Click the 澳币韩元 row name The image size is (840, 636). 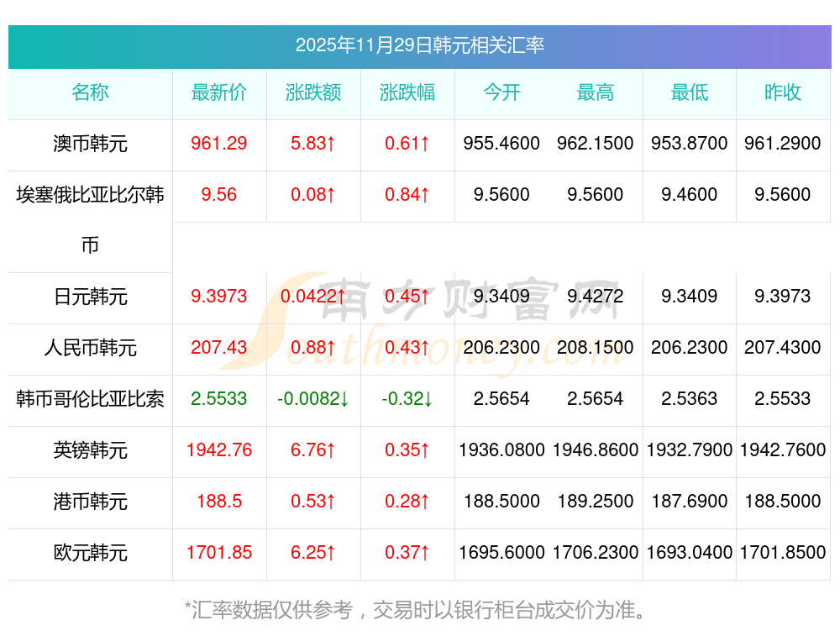pos(90,144)
